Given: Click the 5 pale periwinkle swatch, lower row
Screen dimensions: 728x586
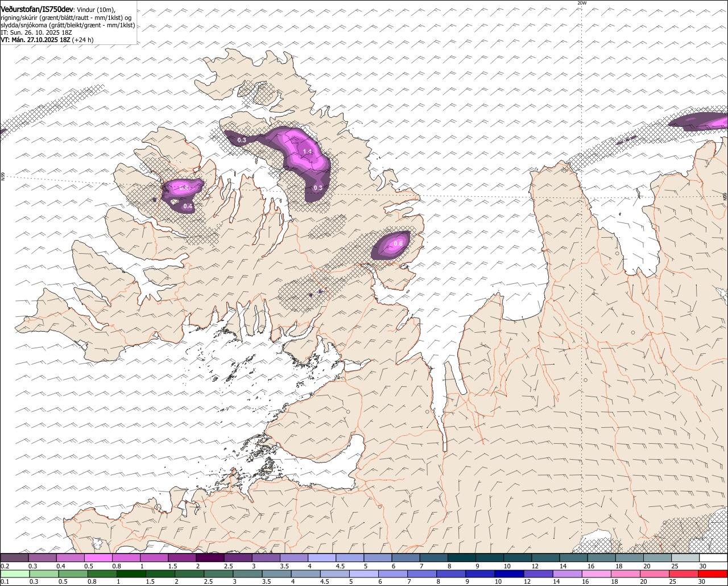Looking at the screenshot, I should click(364, 573).
